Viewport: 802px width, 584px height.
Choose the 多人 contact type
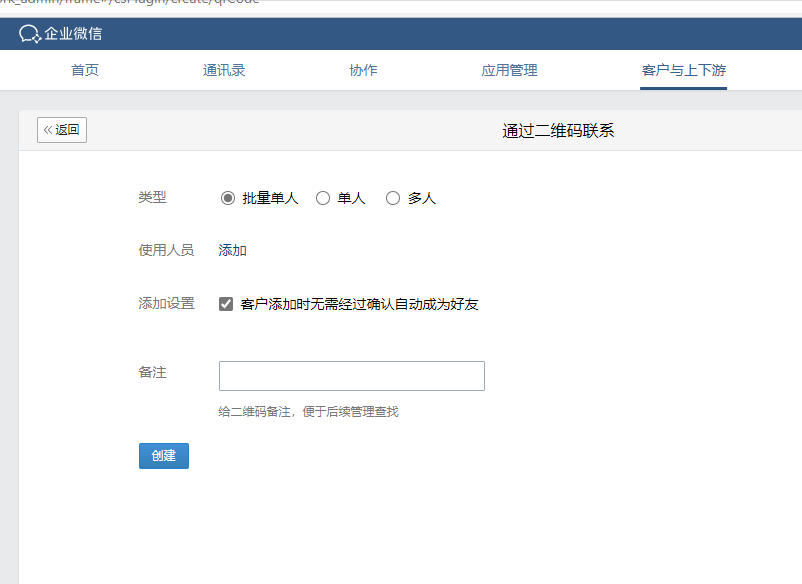392,197
